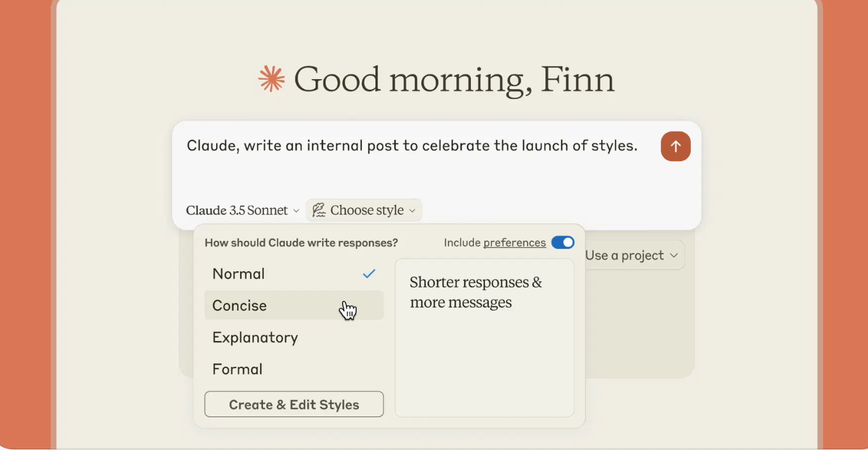Click the orange starburst logo near the greeting
This screenshot has width=868, height=450.
click(272, 79)
